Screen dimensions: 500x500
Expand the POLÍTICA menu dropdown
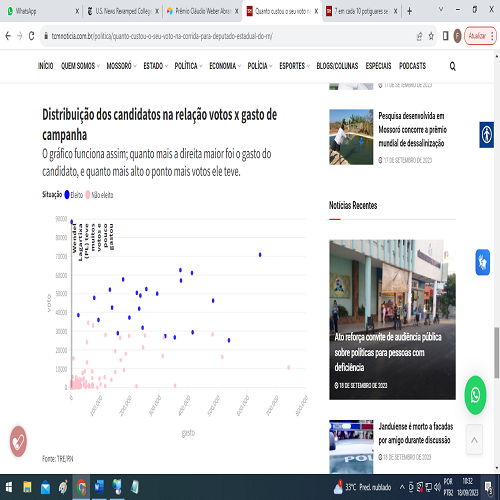click(x=188, y=66)
